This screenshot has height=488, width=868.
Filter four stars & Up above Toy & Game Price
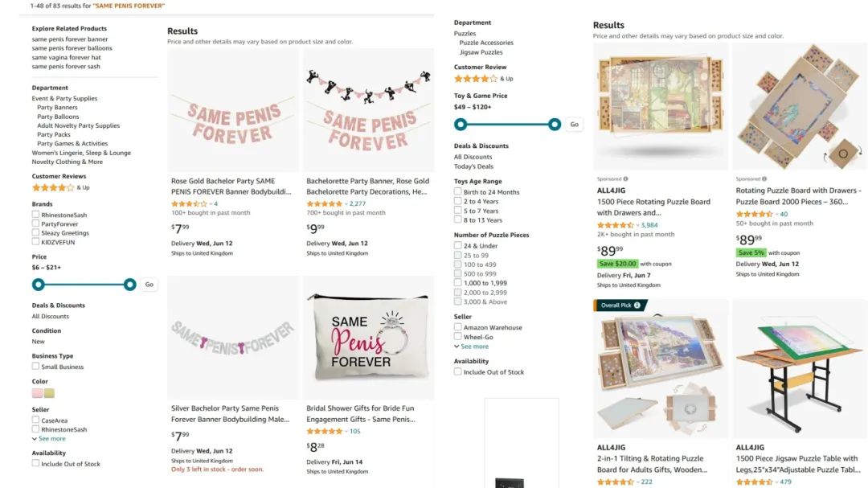[x=475, y=79]
